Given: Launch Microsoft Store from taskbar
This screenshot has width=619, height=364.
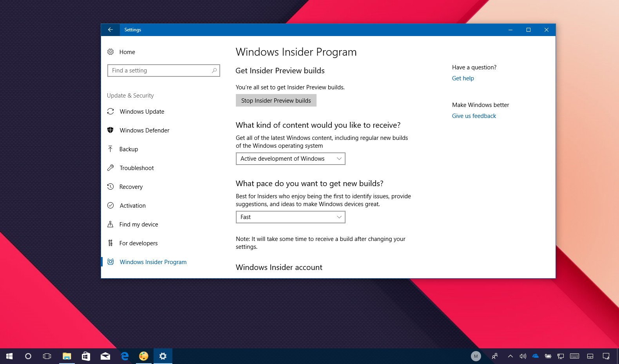Looking at the screenshot, I should pyautogui.click(x=86, y=356).
